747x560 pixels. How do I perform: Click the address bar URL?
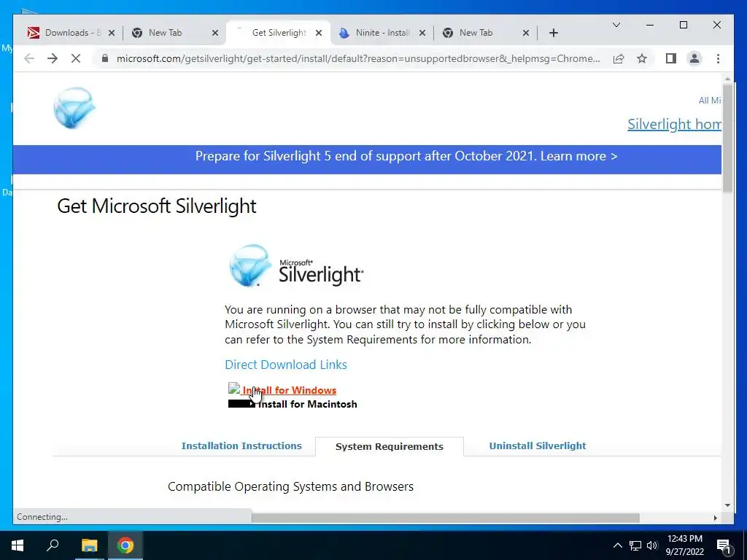coord(357,58)
